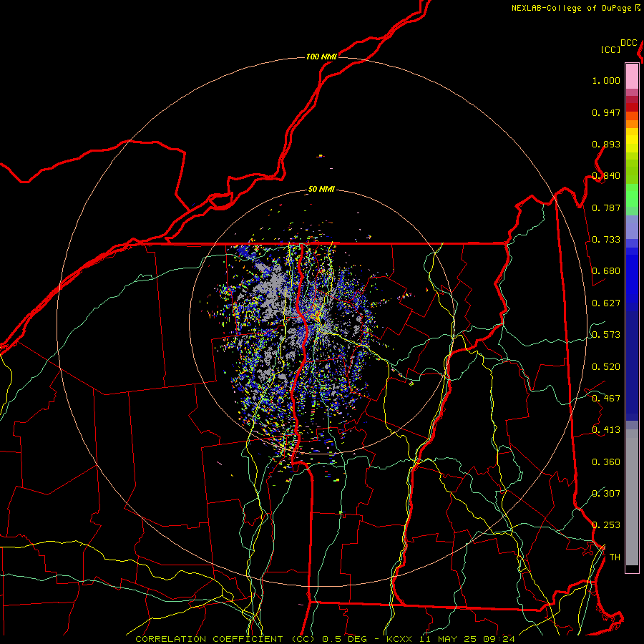Click the 0.787 scale value

click(606, 208)
